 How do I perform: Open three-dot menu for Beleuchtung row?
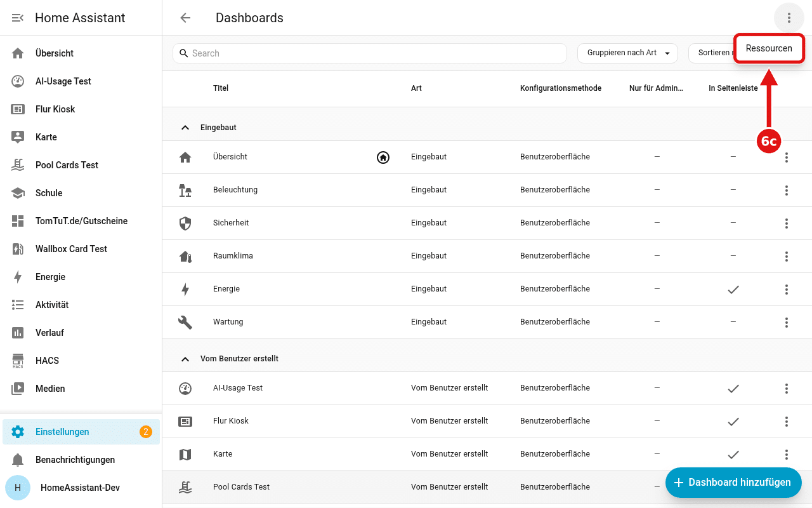click(787, 190)
